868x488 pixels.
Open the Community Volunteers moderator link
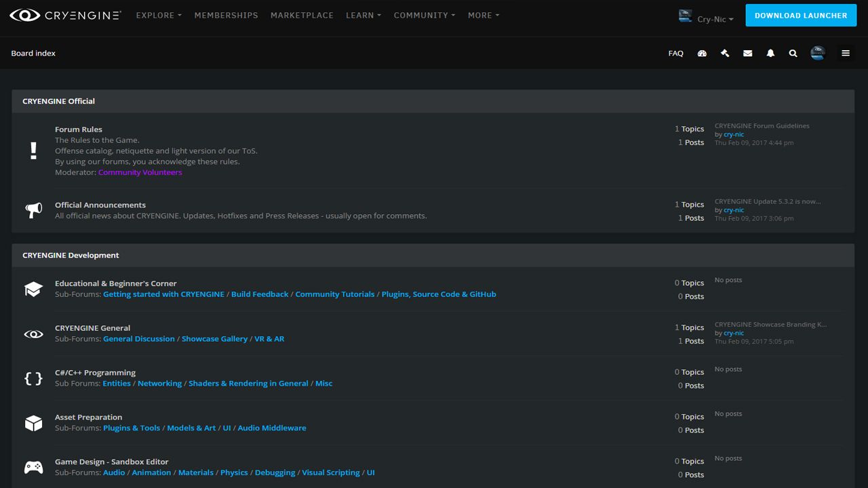tap(140, 172)
